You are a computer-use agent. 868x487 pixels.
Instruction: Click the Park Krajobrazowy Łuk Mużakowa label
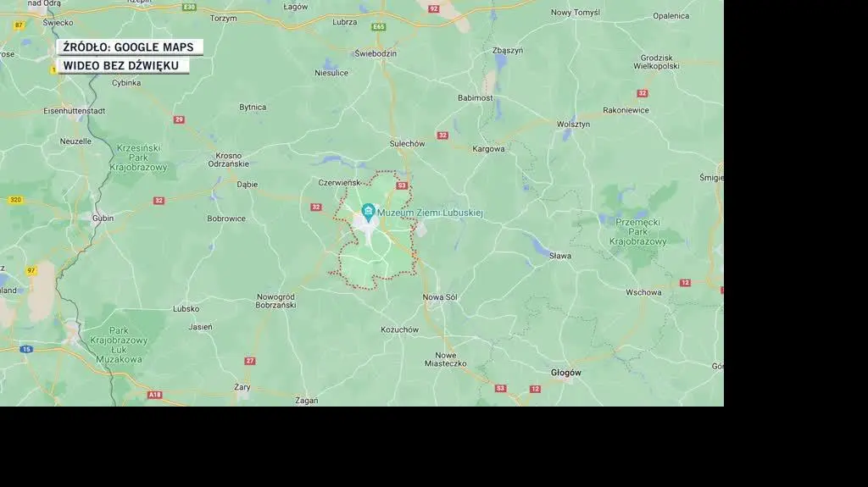coord(119,345)
